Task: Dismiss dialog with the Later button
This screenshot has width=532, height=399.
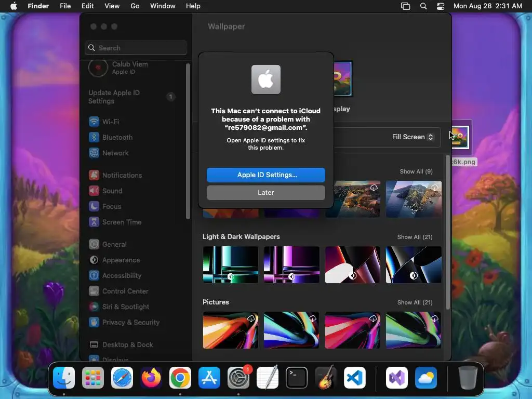Action: point(265,192)
